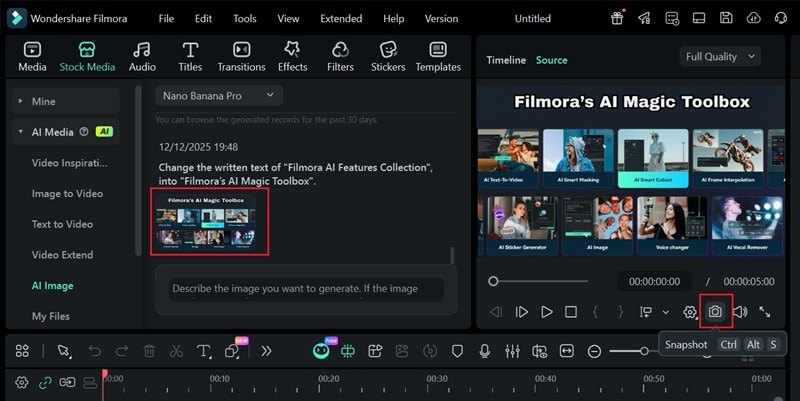800x401 pixels.
Task: Click the cloud download icon
Action: pos(754,18)
